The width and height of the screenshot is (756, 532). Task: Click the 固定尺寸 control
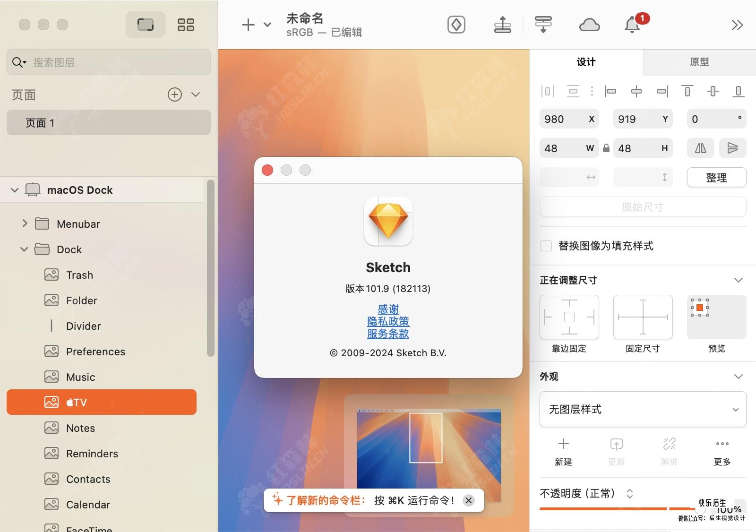pos(643,317)
